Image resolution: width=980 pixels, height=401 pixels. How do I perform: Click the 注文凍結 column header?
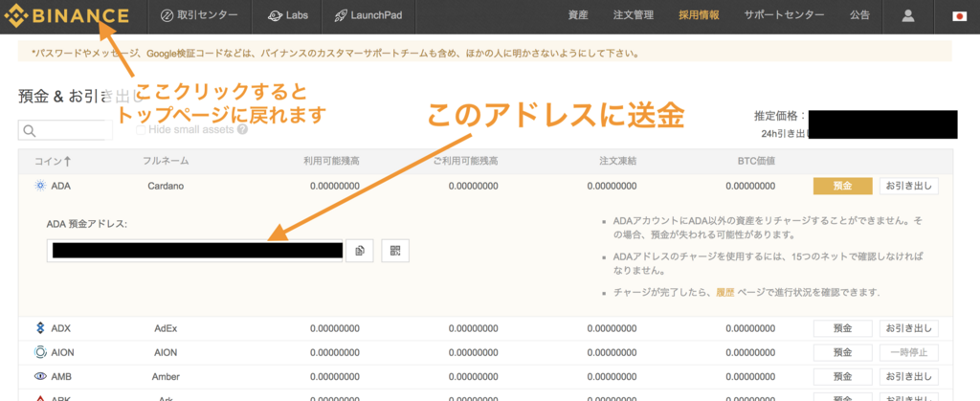(617, 161)
